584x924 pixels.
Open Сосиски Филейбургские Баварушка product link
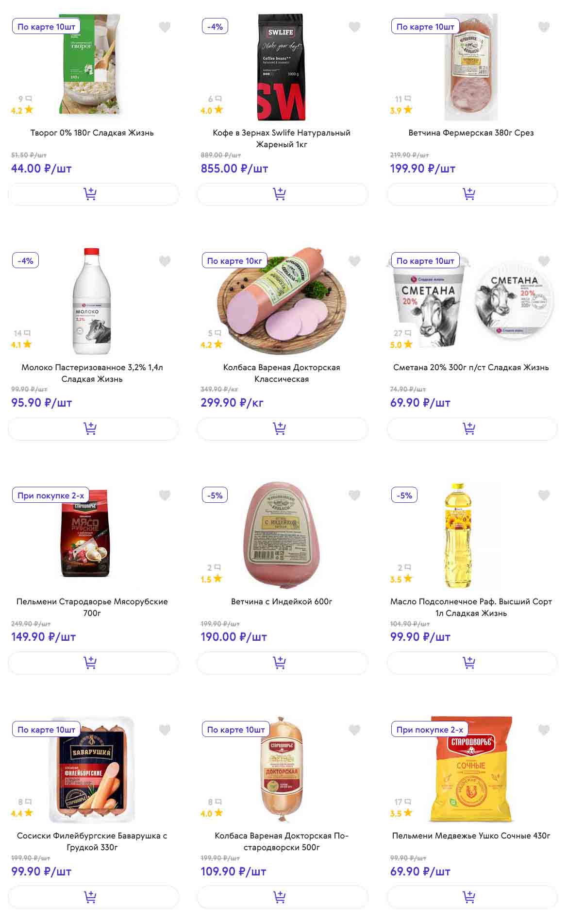92,841
